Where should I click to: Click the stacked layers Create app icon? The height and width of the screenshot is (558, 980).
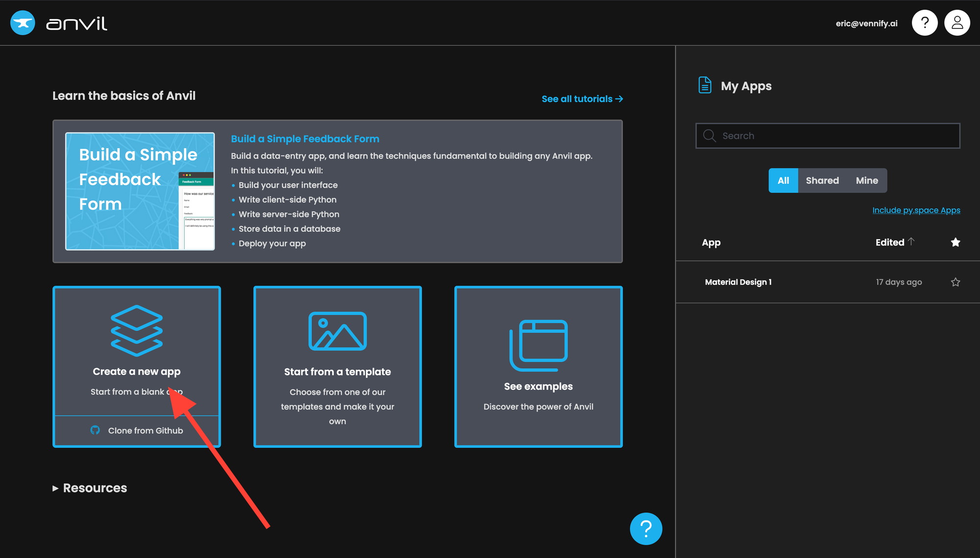(137, 331)
